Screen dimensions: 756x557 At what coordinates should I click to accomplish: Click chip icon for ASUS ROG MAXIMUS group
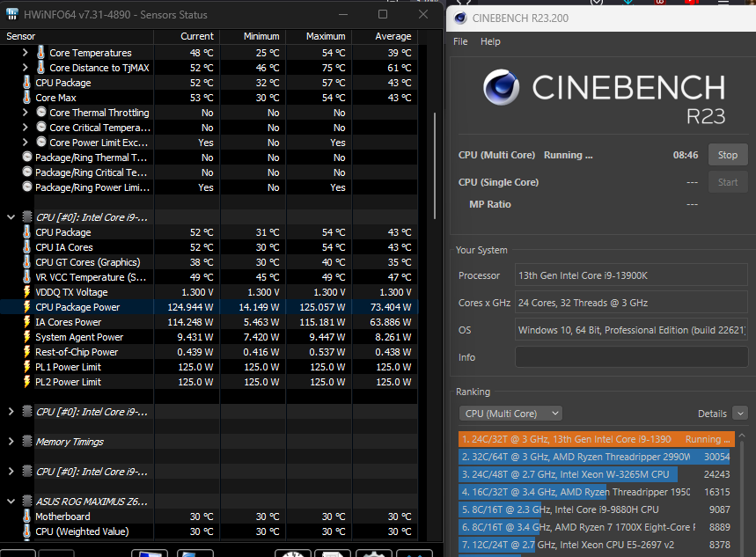click(27, 501)
